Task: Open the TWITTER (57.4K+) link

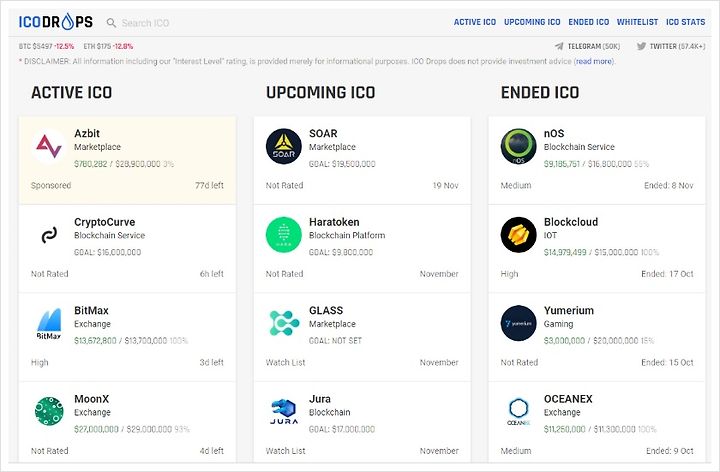Action: pos(677,46)
